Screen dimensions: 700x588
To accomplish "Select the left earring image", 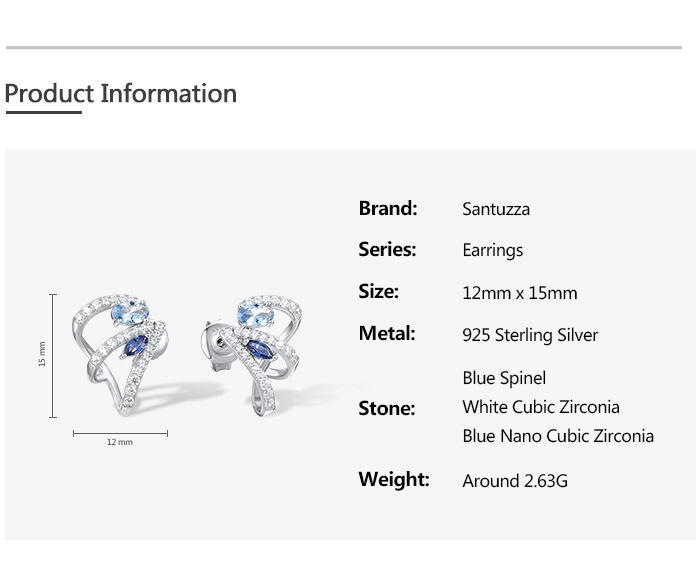I will [120, 354].
